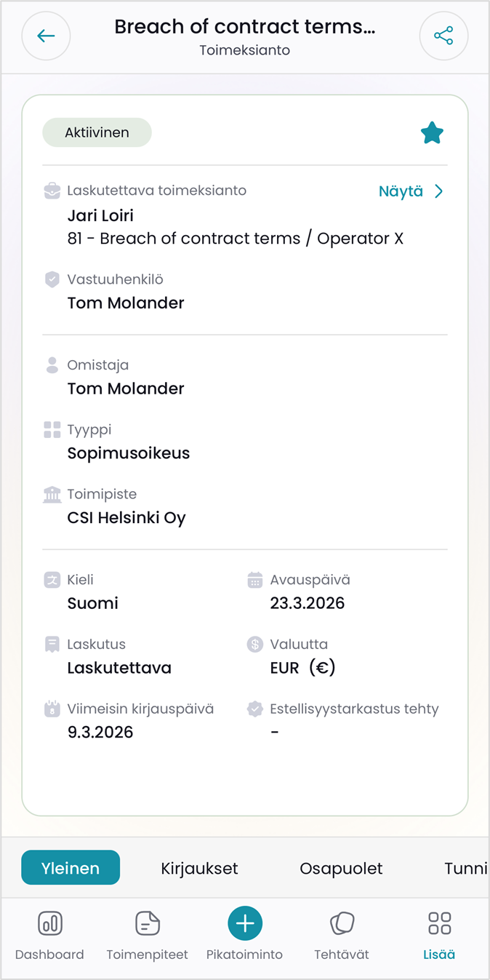Toggle the favorite star icon
The image size is (490, 980).
432,133
